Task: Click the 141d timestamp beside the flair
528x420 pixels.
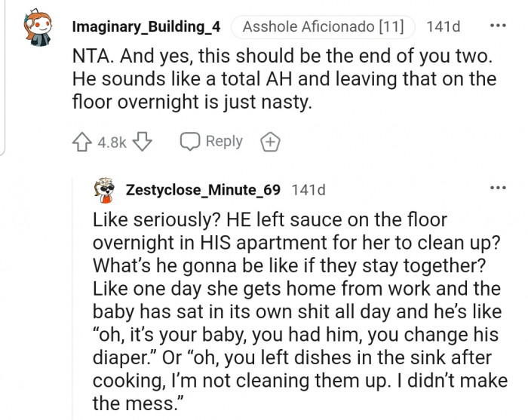Action: click(x=443, y=27)
